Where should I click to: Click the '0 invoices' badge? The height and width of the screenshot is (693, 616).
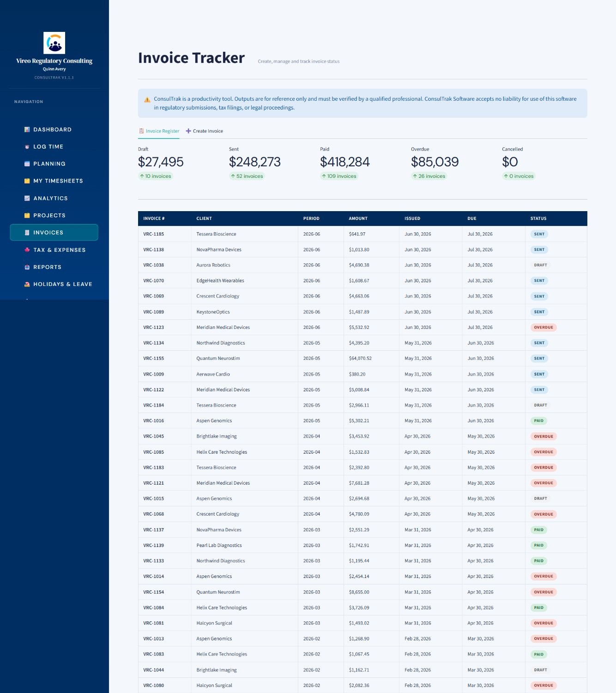pyautogui.click(x=519, y=176)
